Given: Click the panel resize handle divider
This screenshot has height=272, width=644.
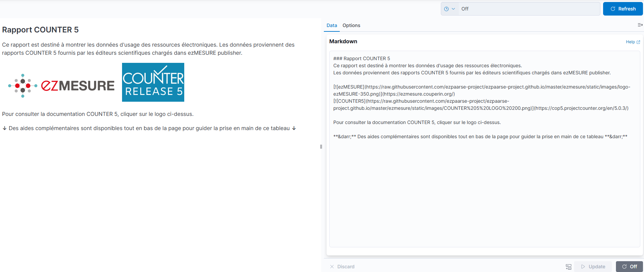Looking at the screenshot, I should coord(321,147).
